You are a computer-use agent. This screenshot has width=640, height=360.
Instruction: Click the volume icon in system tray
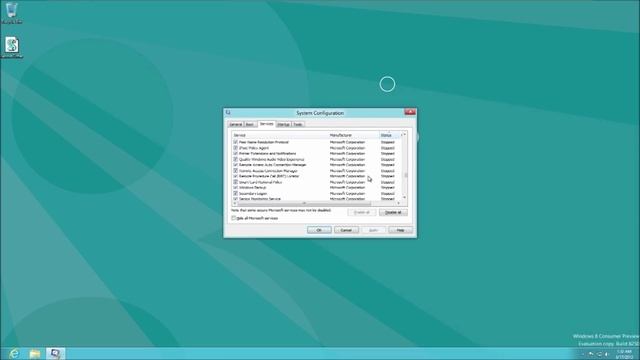pyautogui.click(x=607, y=354)
